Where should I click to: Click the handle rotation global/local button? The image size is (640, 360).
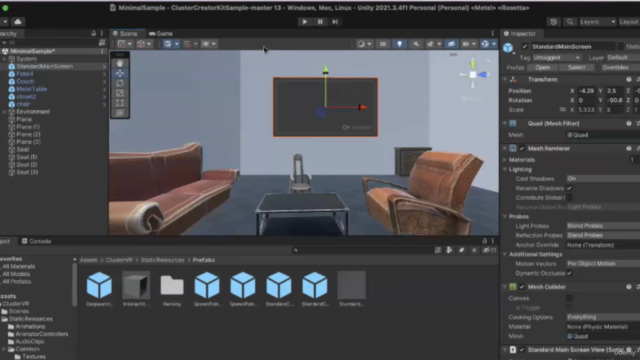click(144, 44)
